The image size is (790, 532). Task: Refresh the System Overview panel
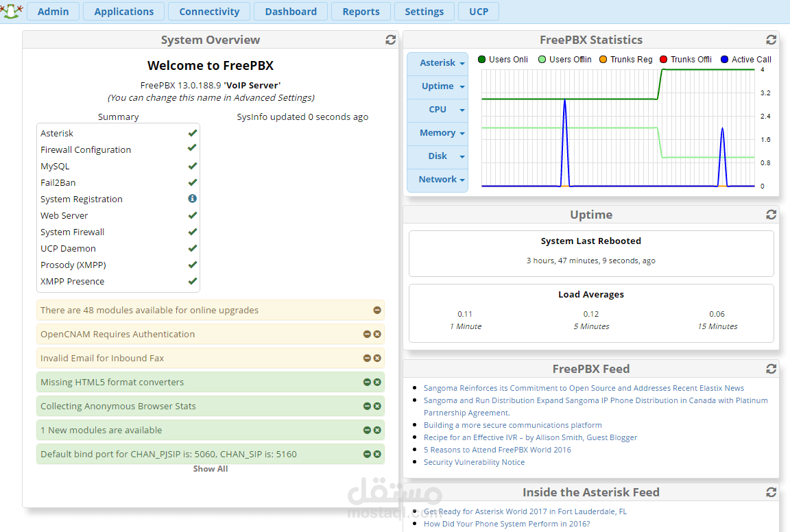click(390, 40)
